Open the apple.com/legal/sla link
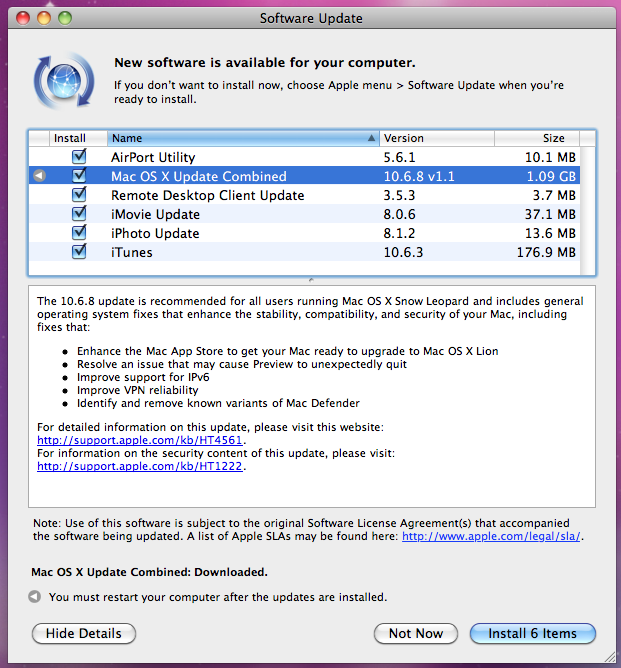This screenshot has height=668, width=621. point(491,536)
